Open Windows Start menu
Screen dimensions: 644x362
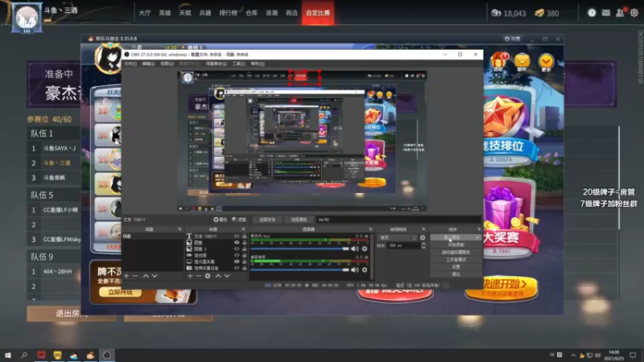7,355
